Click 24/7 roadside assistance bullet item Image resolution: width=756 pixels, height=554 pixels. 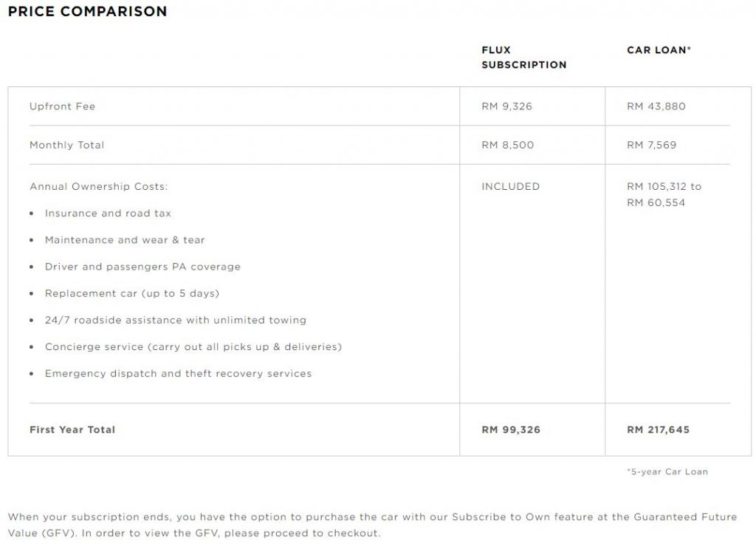175,320
